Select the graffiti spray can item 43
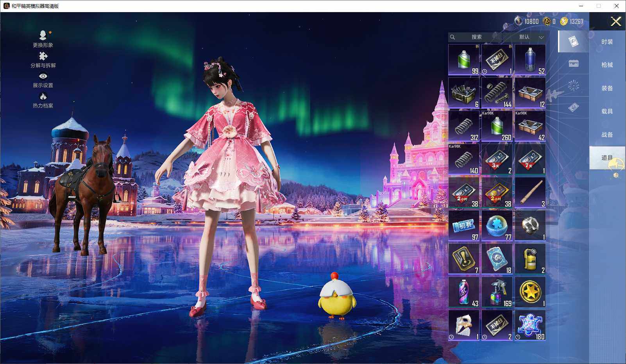The height and width of the screenshot is (364, 626). click(x=464, y=292)
